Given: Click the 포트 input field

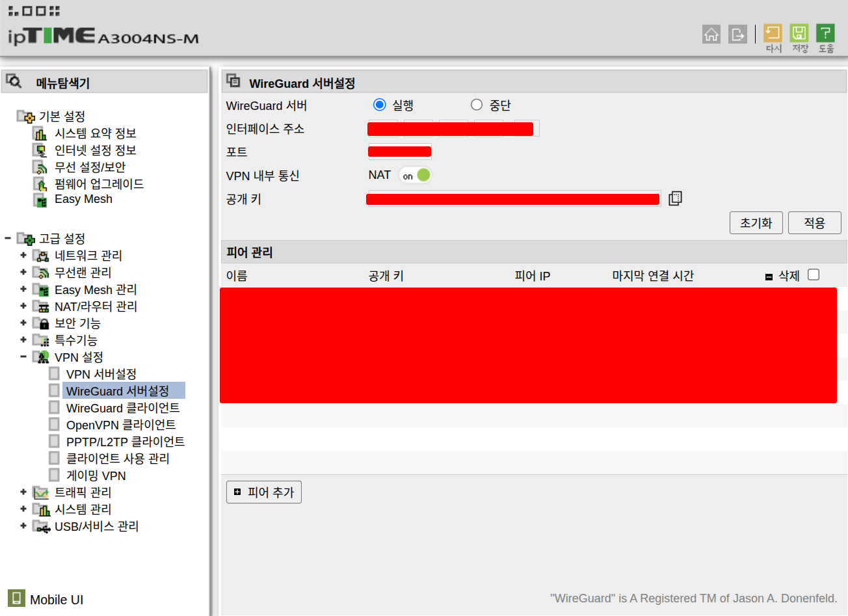Looking at the screenshot, I should (400, 152).
